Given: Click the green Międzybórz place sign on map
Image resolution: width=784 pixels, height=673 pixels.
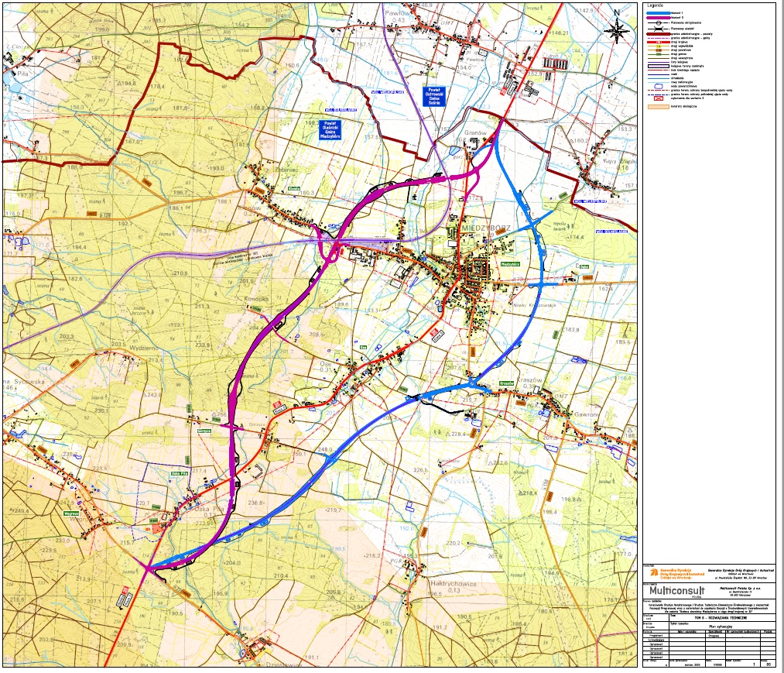Looking at the screenshot, I should [508, 264].
